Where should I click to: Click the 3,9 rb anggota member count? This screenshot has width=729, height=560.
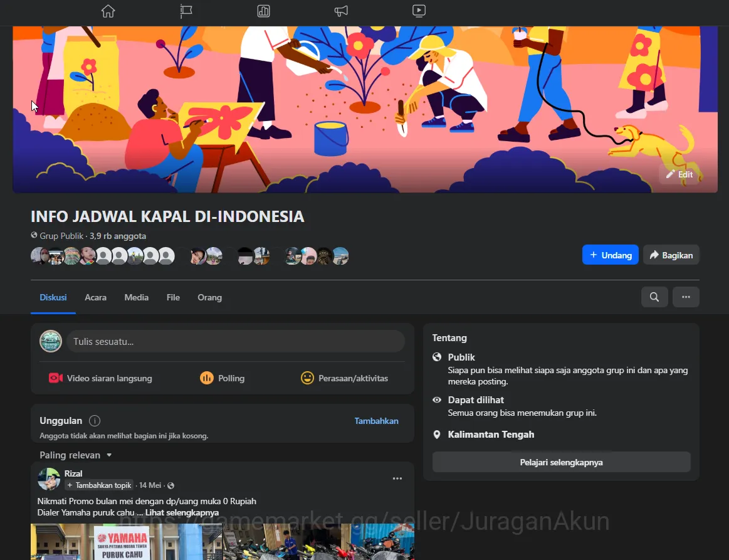(118, 236)
